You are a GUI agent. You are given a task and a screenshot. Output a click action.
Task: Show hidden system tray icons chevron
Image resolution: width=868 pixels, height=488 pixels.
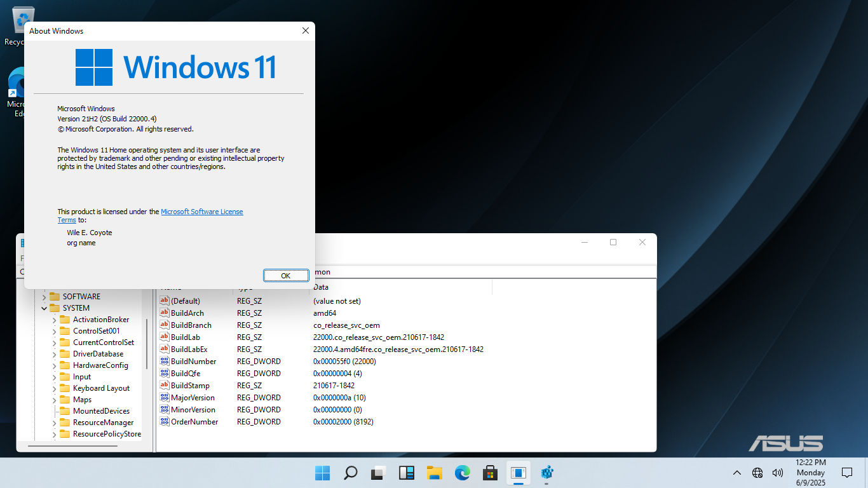[x=737, y=473]
